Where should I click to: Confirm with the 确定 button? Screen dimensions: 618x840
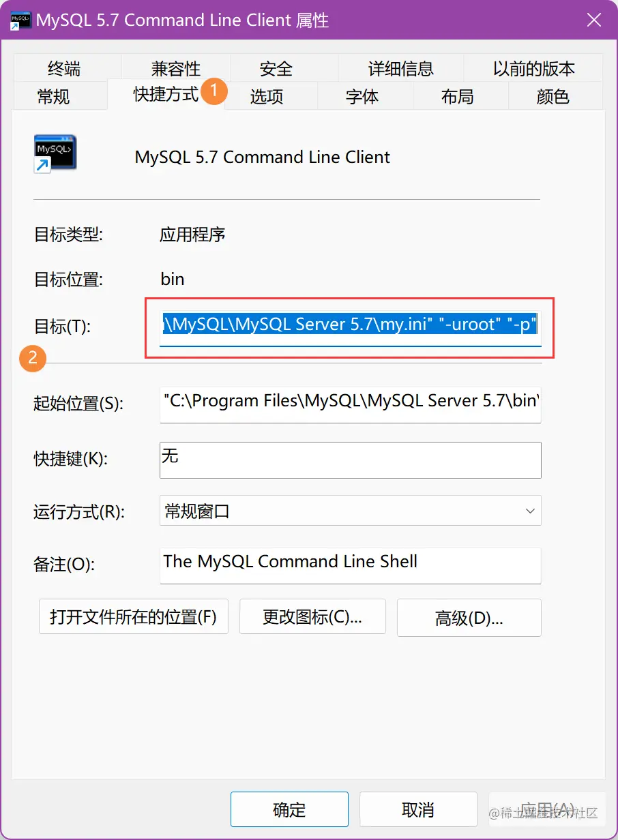[289, 809]
